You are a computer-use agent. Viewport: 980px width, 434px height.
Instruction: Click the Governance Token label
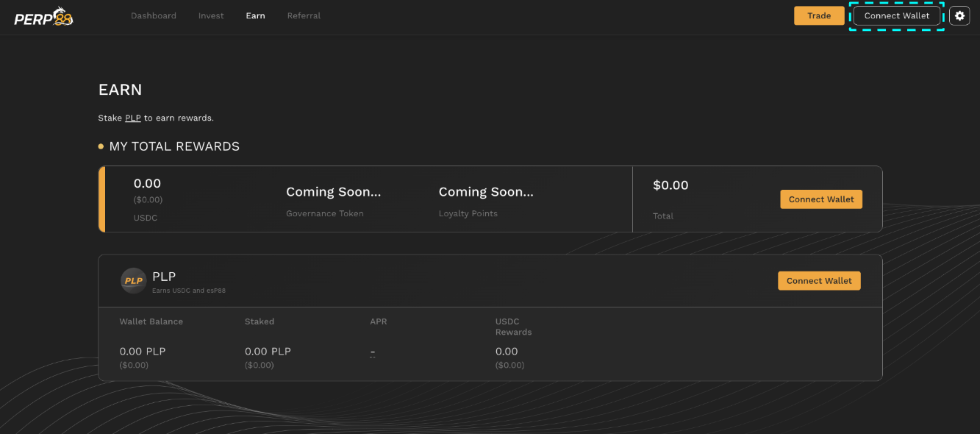(x=325, y=213)
